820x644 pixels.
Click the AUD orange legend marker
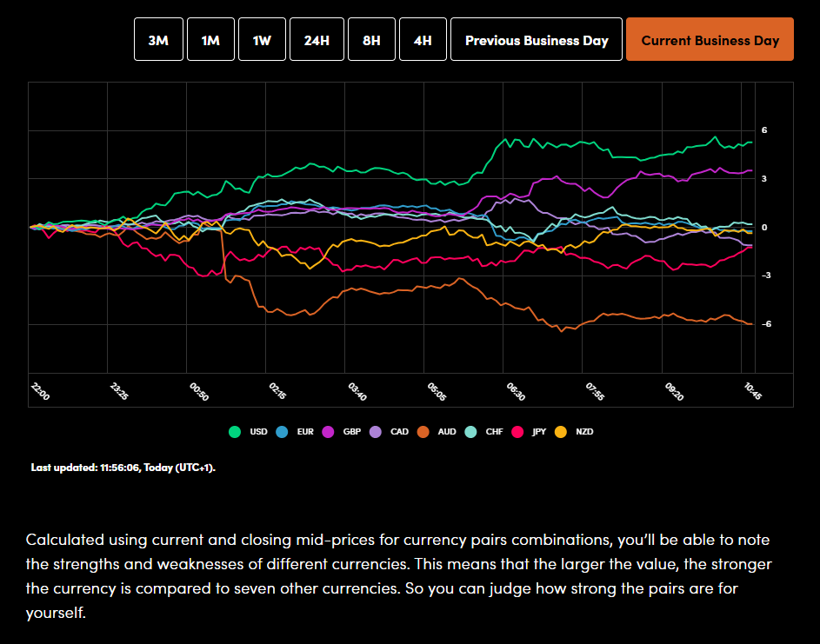point(423,432)
